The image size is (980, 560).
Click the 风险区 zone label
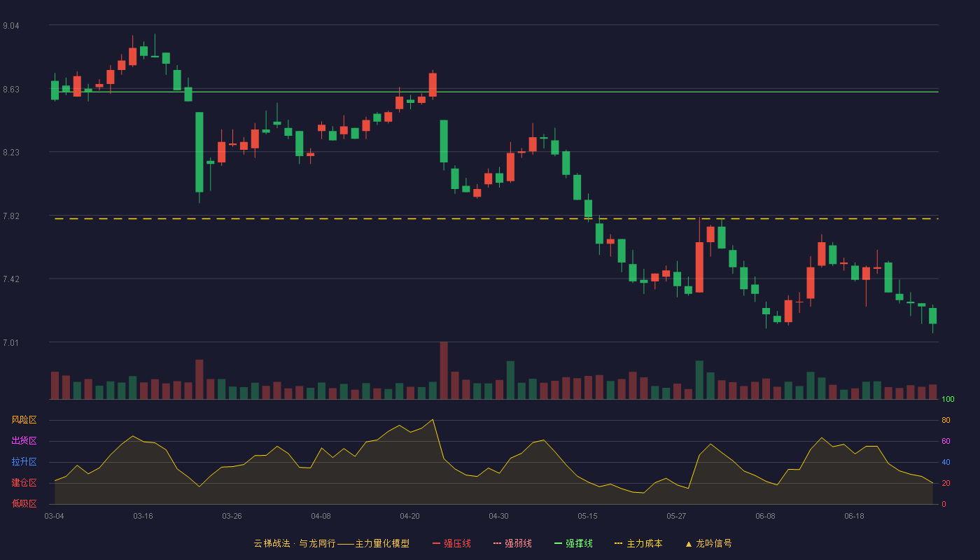point(24,420)
